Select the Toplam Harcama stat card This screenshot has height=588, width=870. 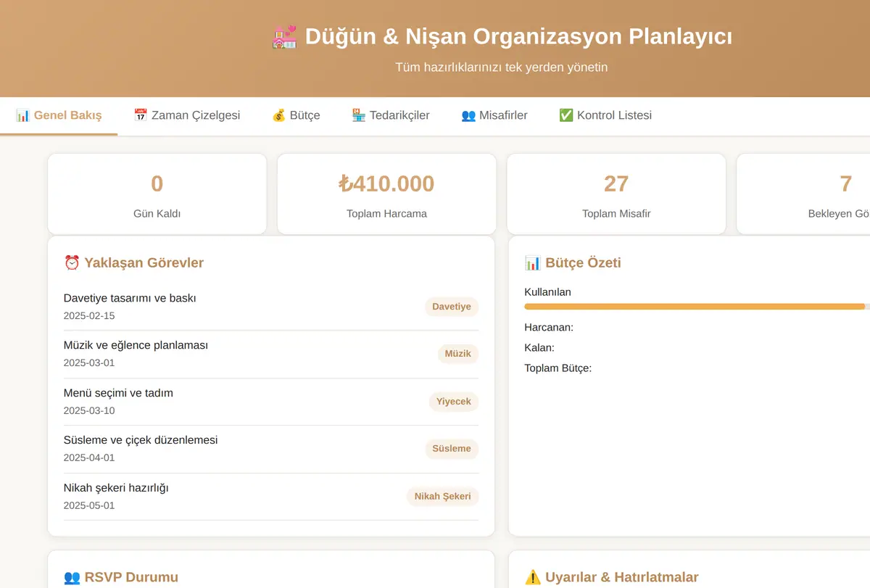coord(386,194)
